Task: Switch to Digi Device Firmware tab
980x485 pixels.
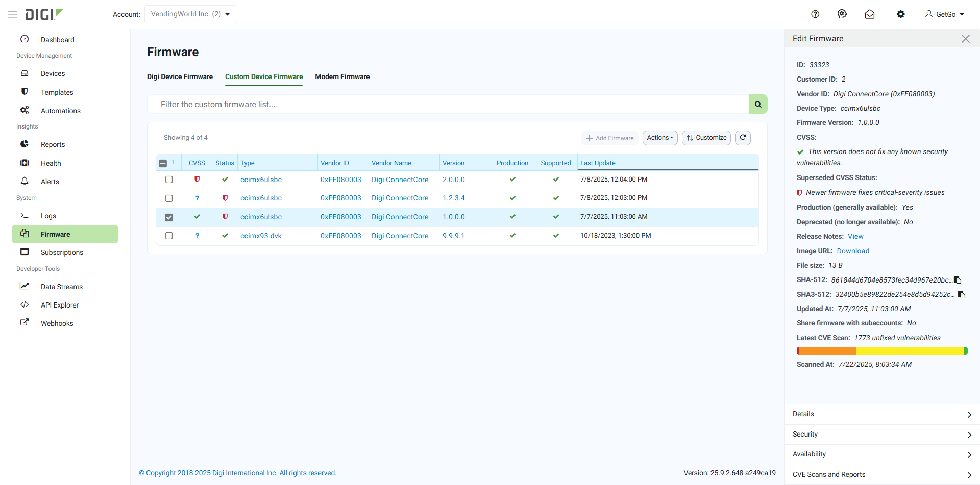Action: click(180, 76)
